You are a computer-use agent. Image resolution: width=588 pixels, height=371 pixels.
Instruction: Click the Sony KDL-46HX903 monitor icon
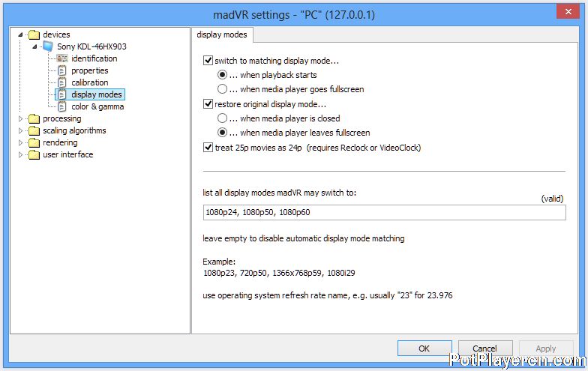48,46
